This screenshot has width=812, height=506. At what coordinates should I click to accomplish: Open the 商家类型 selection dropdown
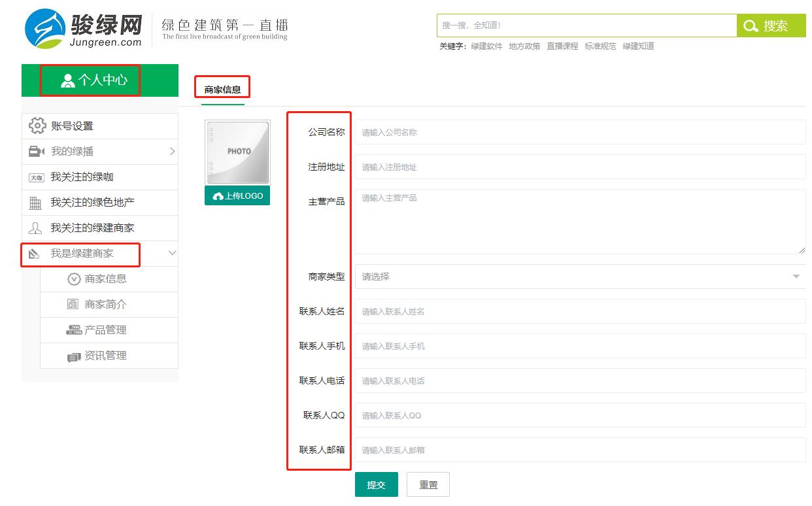(579, 277)
